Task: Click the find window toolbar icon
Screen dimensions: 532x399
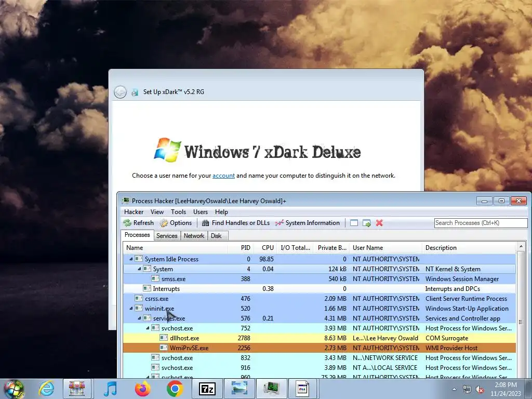Action: pyautogui.click(x=354, y=223)
